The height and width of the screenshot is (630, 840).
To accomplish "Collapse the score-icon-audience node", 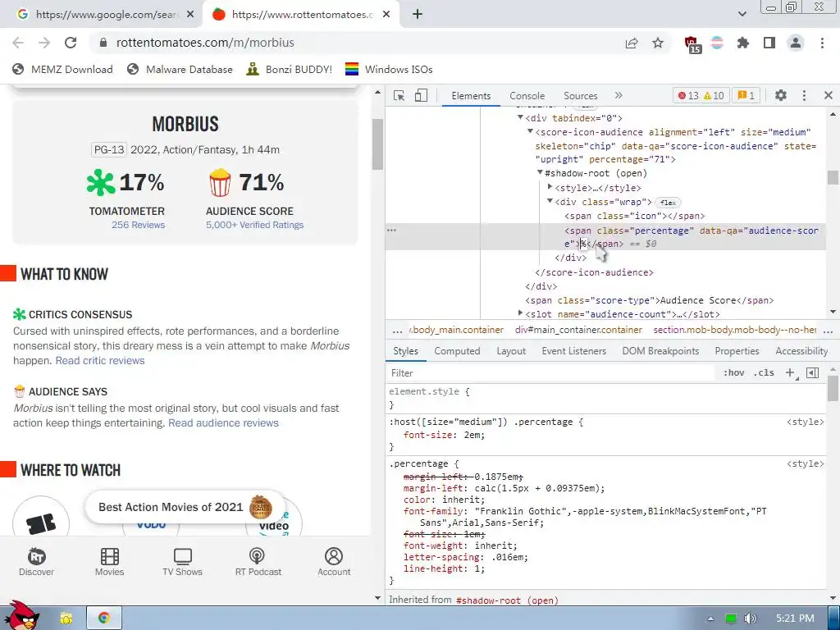I will point(530,132).
